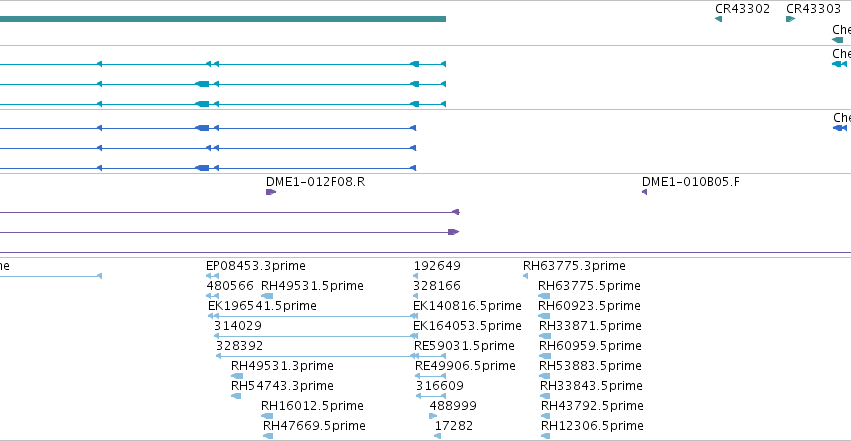Select the thick teal gene span bar
Image resolution: width=851 pixels, height=441 pixels.
(x=223, y=19)
